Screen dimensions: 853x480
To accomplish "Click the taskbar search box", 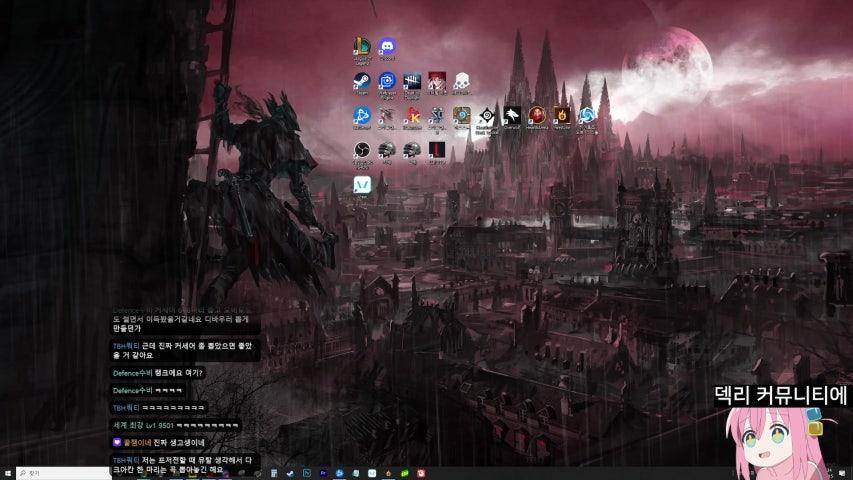I will click(x=64, y=473).
